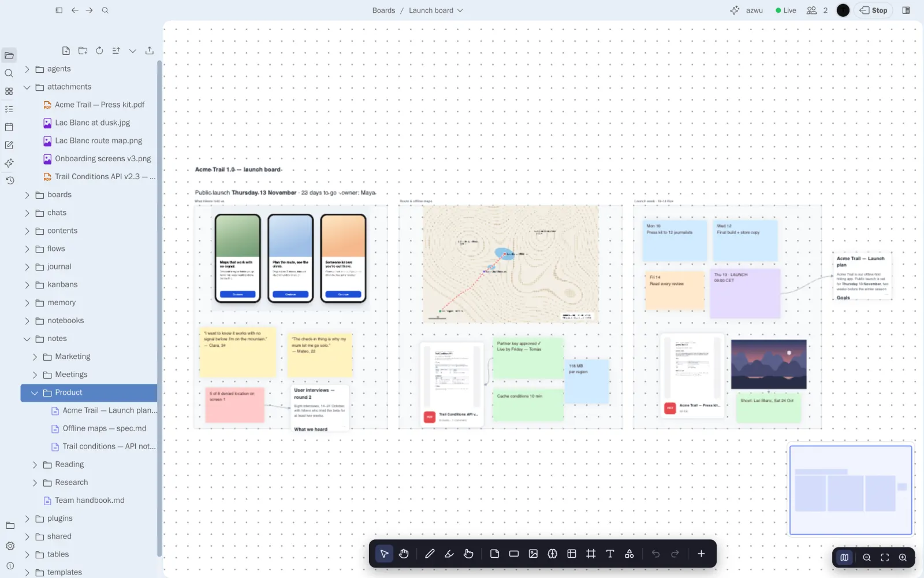Viewport: 924px width, 578px height.
Task: Toggle the right side panel
Action: (906, 10)
